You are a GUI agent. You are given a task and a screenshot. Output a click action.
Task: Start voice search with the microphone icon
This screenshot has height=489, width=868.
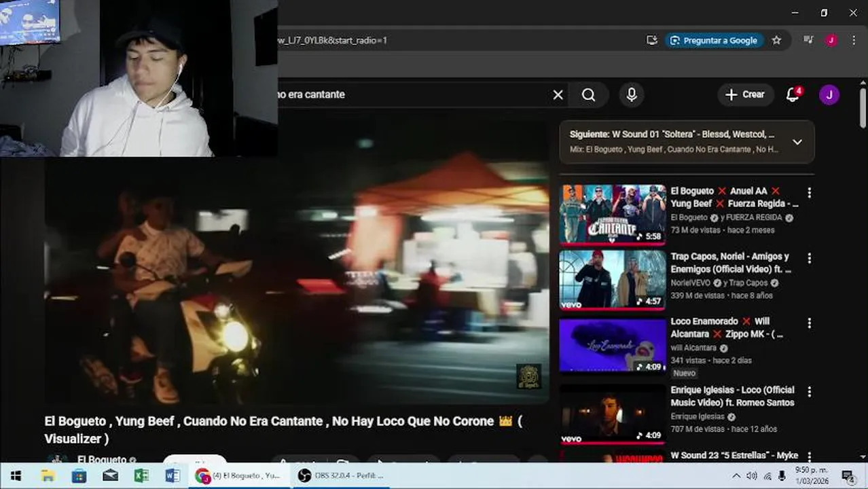pos(632,95)
